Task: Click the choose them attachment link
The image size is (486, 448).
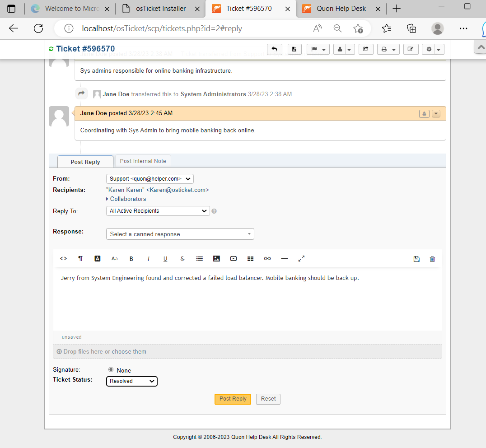Action: click(129, 351)
